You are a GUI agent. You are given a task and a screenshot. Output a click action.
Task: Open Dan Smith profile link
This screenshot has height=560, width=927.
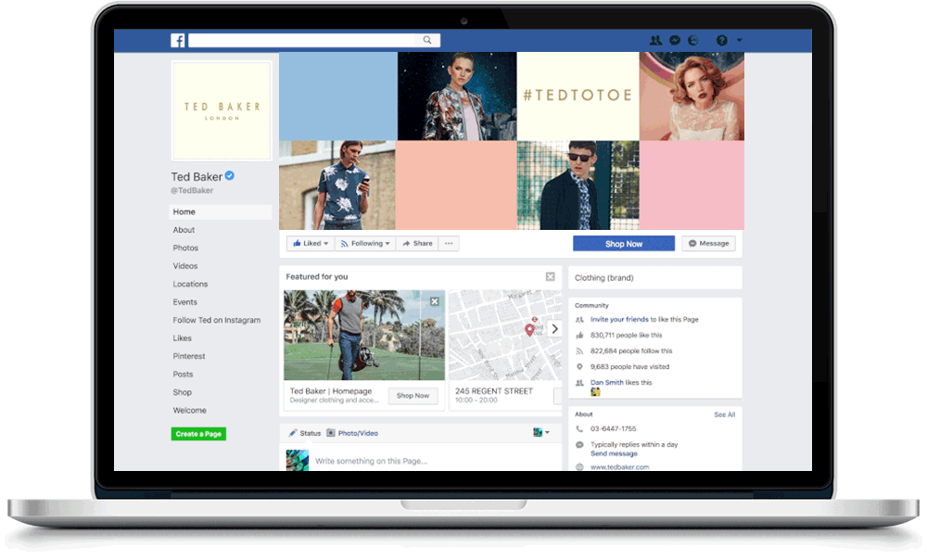[x=606, y=383]
